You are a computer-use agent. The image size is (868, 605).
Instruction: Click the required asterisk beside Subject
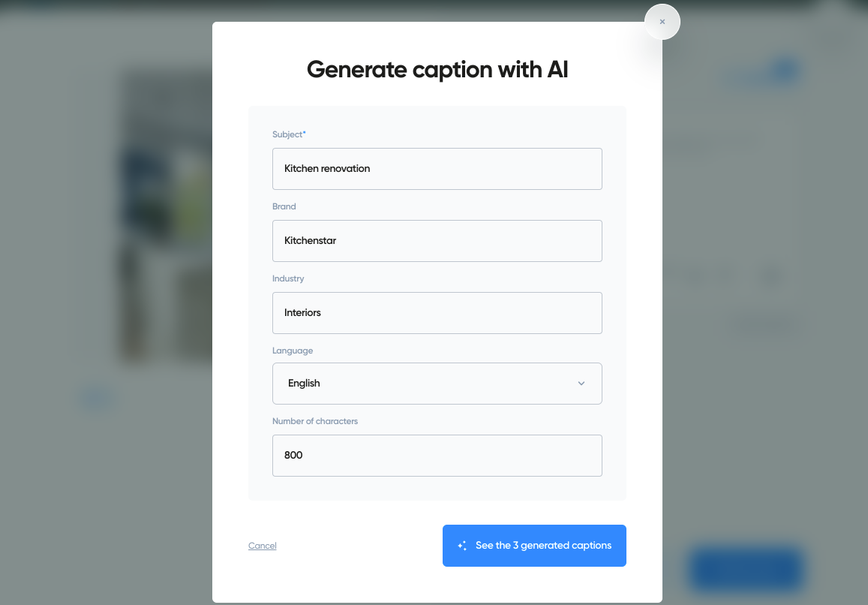pyautogui.click(x=305, y=133)
